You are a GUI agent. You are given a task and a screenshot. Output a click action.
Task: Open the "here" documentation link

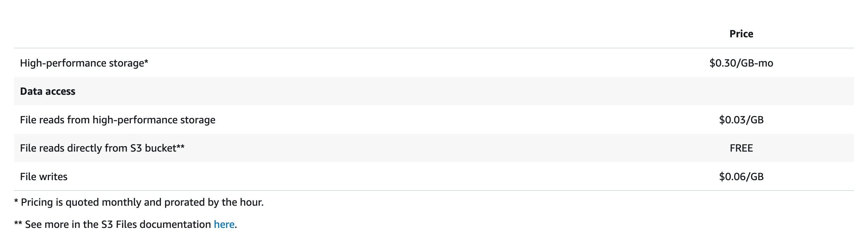pyautogui.click(x=224, y=225)
